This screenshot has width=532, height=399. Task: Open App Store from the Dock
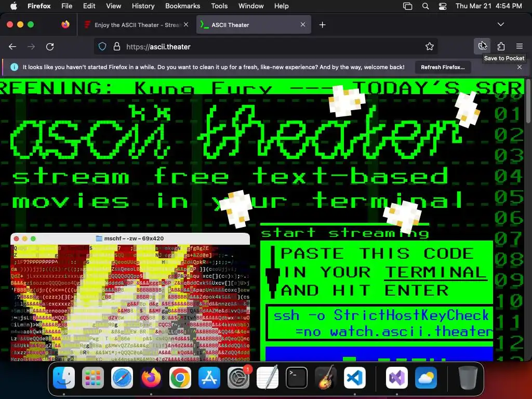tap(209, 378)
